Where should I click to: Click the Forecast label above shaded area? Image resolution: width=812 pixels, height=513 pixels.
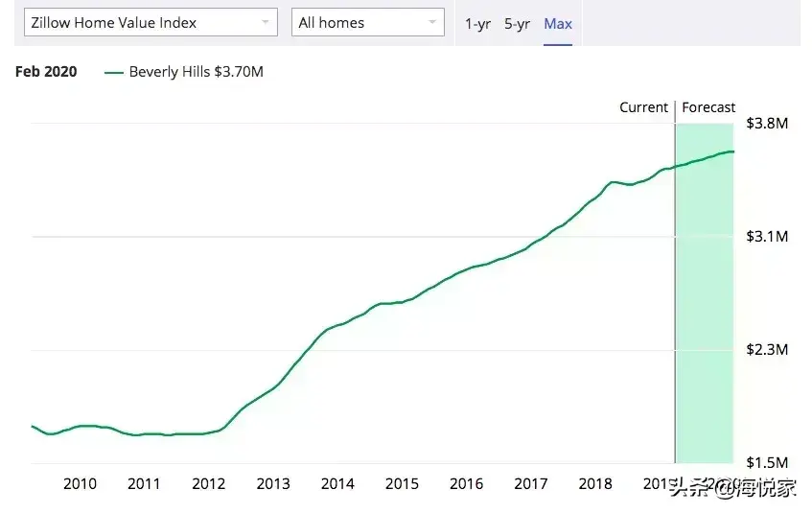point(708,107)
